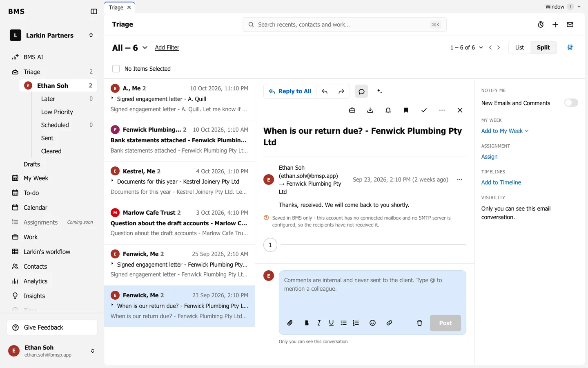Expand the Add to My Week dropdown
The height and width of the screenshot is (368, 588).
pyautogui.click(x=505, y=131)
